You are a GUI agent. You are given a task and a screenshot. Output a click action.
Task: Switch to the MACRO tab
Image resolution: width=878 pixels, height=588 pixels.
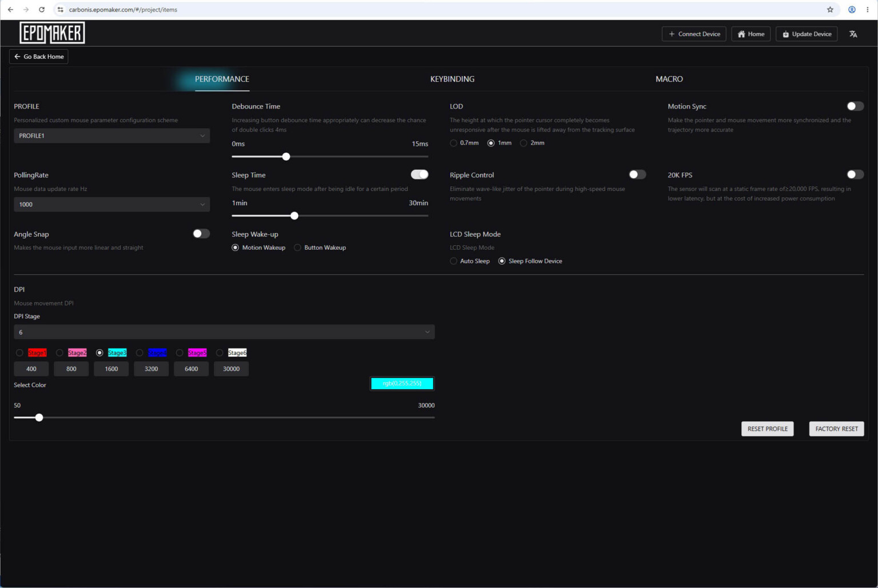pos(669,79)
